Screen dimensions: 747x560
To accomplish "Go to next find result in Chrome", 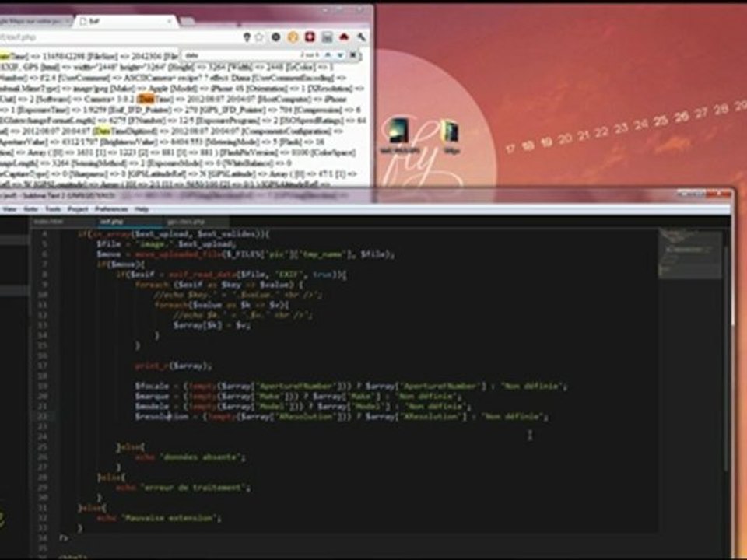I will (x=340, y=55).
